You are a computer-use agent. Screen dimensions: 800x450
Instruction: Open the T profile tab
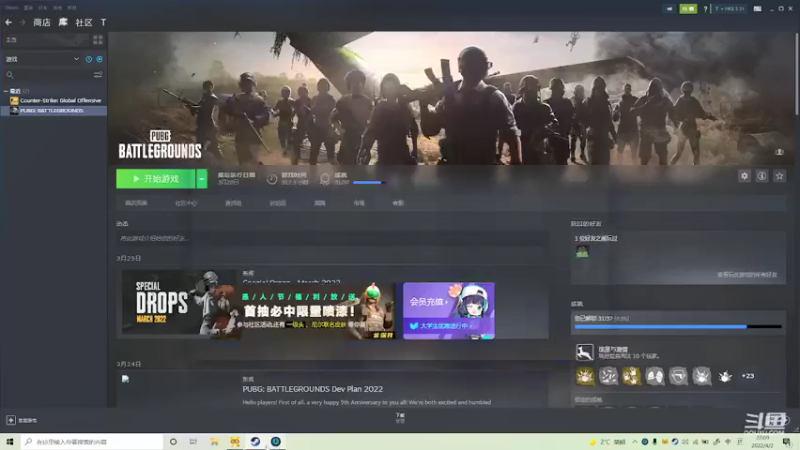tap(104, 22)
